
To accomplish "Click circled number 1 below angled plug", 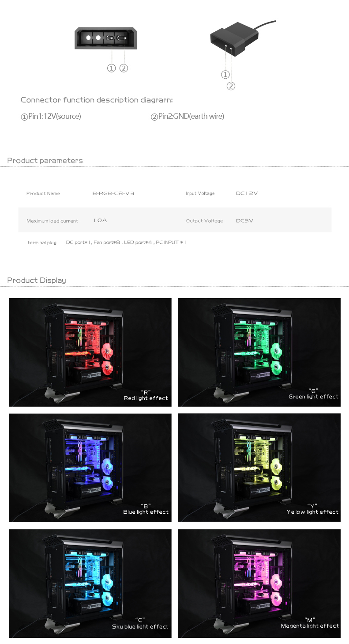I will coord(225,74).
